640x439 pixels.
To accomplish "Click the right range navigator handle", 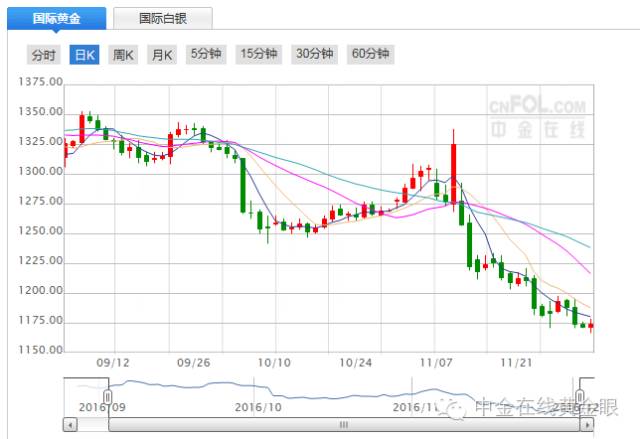I will 580,397.
